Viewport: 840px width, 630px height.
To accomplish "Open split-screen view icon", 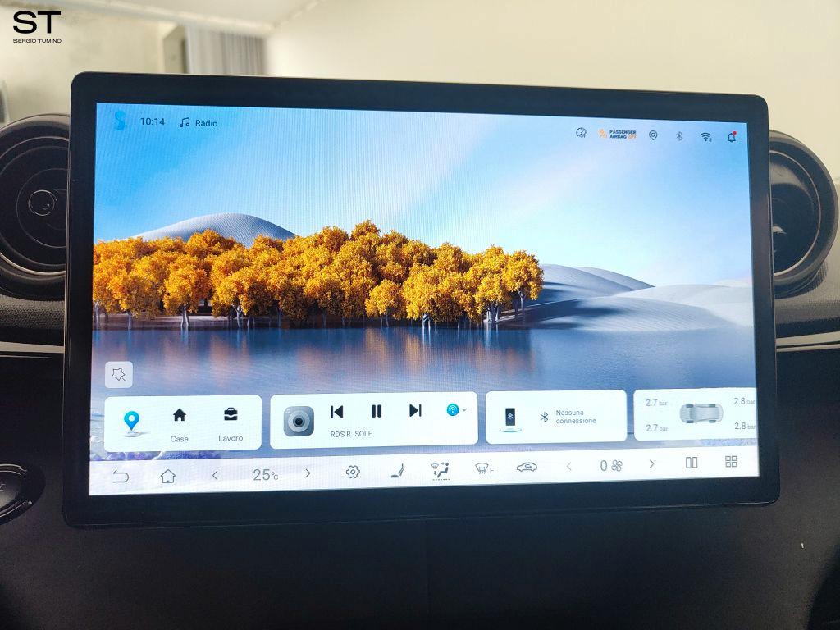I will click(692, 463).
